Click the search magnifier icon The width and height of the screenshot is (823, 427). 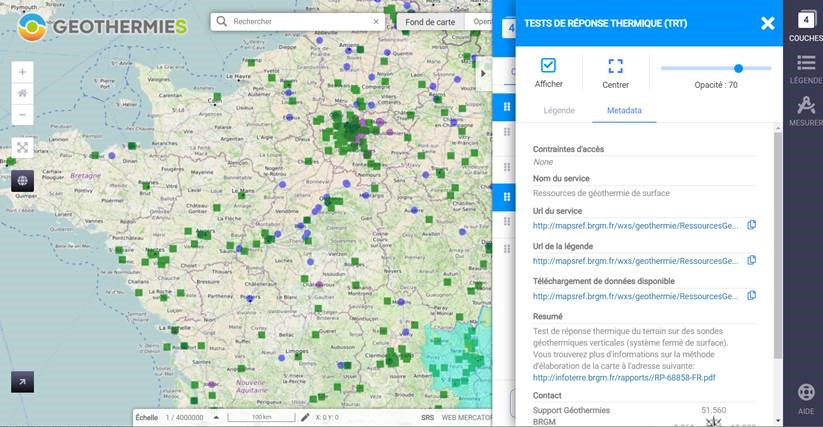(221, 22)
